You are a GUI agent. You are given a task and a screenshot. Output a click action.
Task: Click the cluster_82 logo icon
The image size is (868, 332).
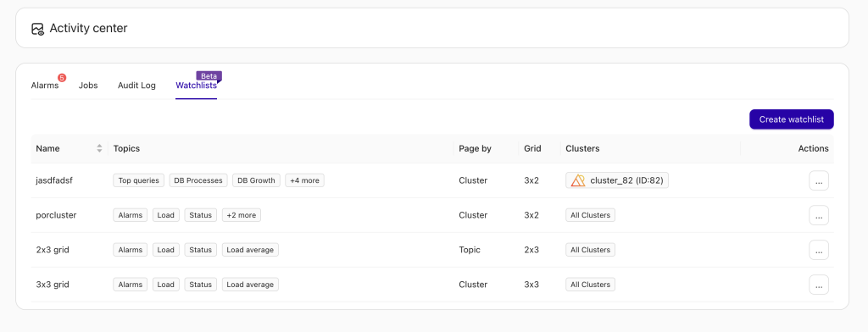coord(578,180)
